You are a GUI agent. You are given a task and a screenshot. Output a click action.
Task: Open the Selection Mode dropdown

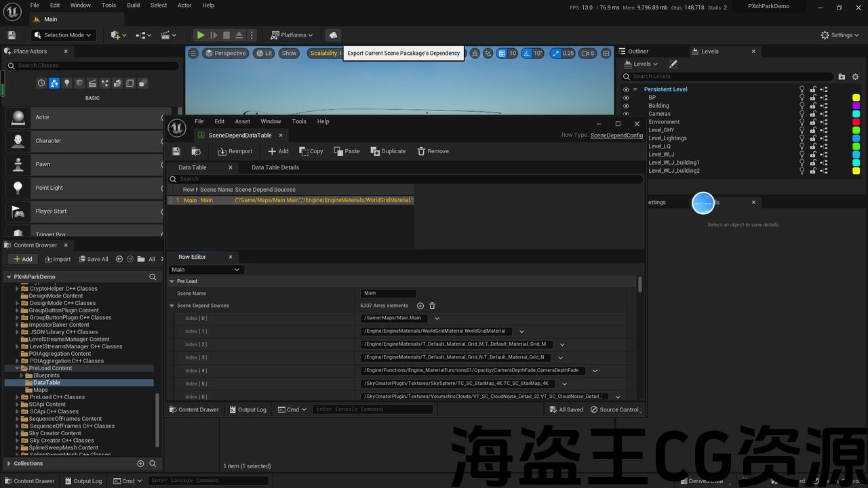[x=64, y=35]
